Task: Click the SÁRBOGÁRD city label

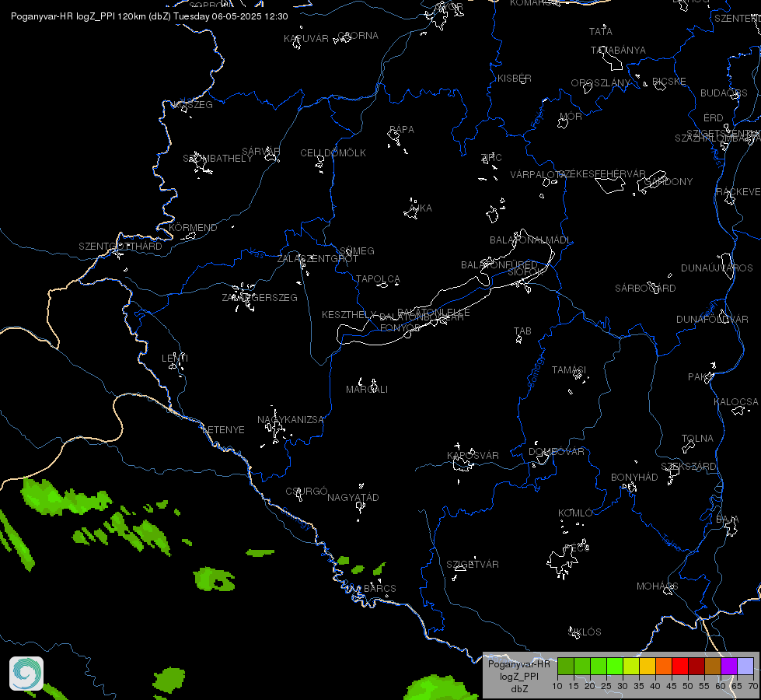Action: 645,288
